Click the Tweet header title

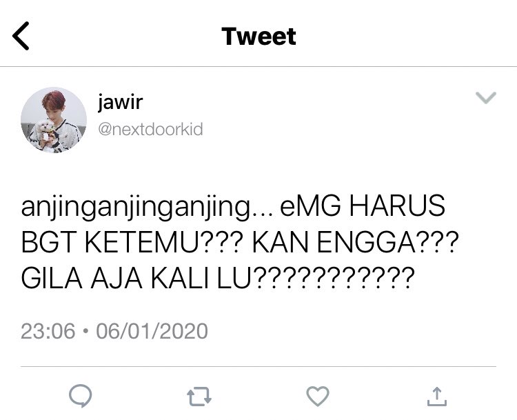point(258,36)
